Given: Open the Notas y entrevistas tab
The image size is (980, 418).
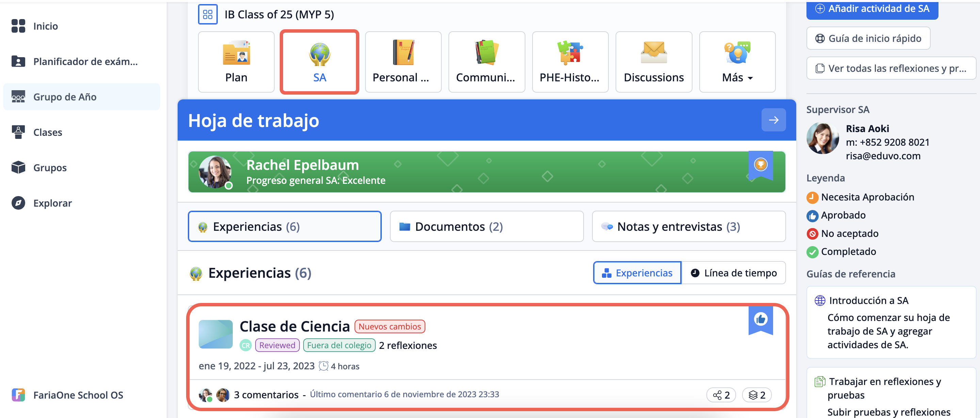Looking at the screenshot, I should point(688,226).
